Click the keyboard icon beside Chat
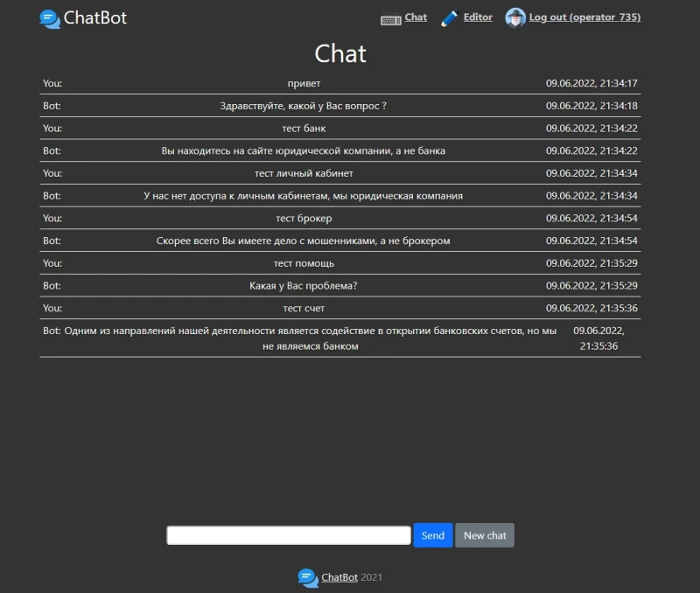 tap(390, 18)
